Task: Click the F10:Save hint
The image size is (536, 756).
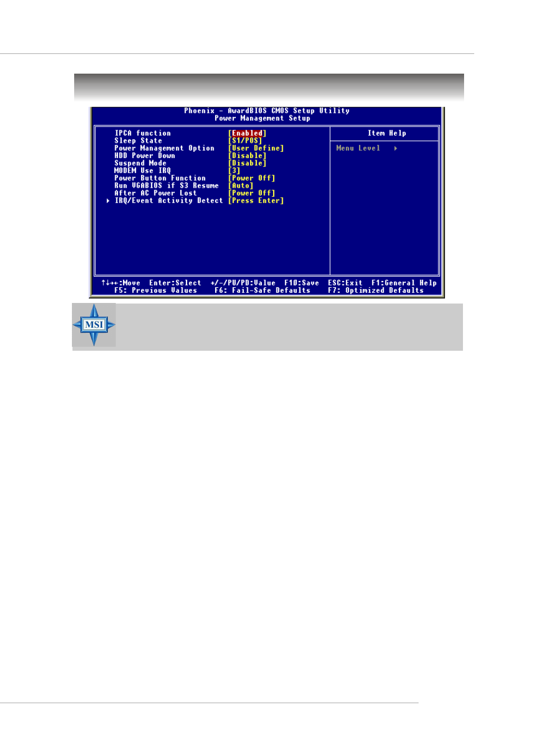Action: click(x=302, y=283)
